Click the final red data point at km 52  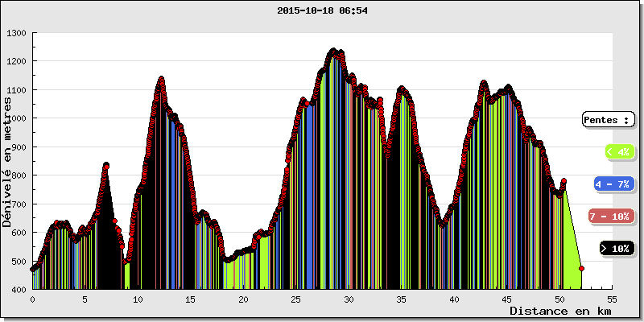point(581,268)
